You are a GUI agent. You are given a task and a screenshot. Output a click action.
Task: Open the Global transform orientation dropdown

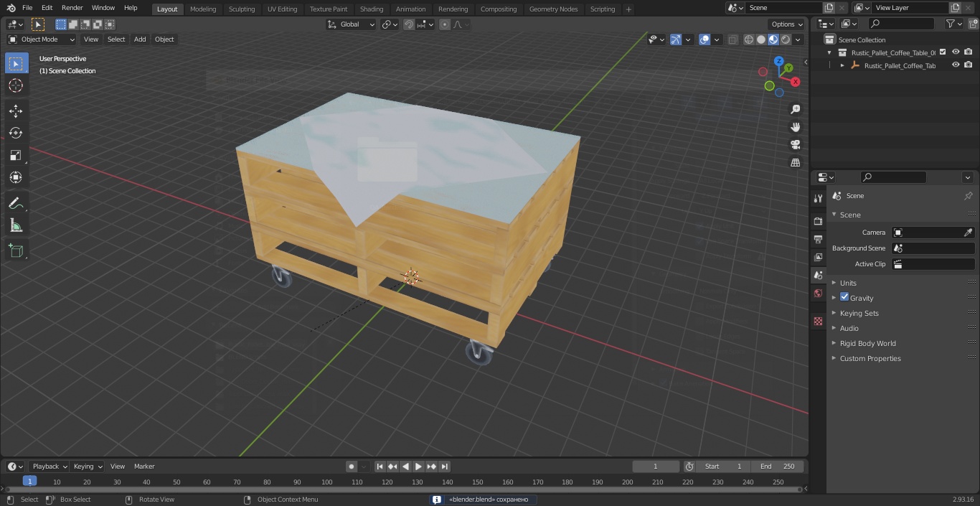pyautogui.click(x=351, y=24)
